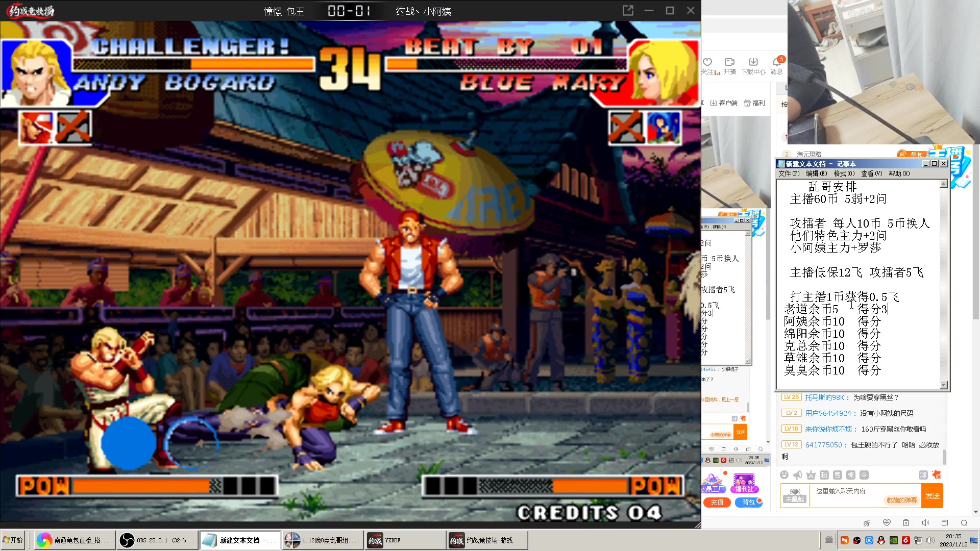980x551 pixels.
Task: Click Notepad scrollbar up arrow
Action: [944, 184]
